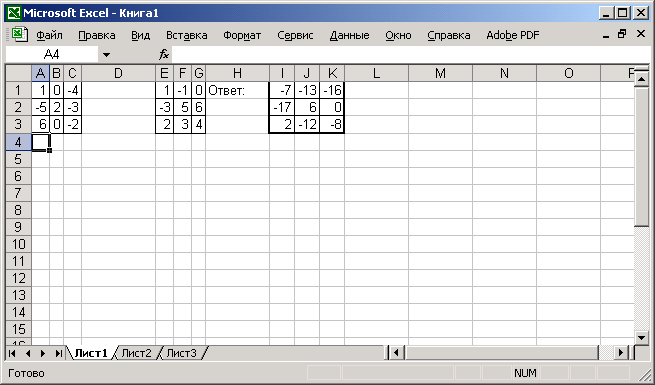Open the Adobe PDF menu
The height and width of the screenshot is (385, 655).
pos(513,35)
